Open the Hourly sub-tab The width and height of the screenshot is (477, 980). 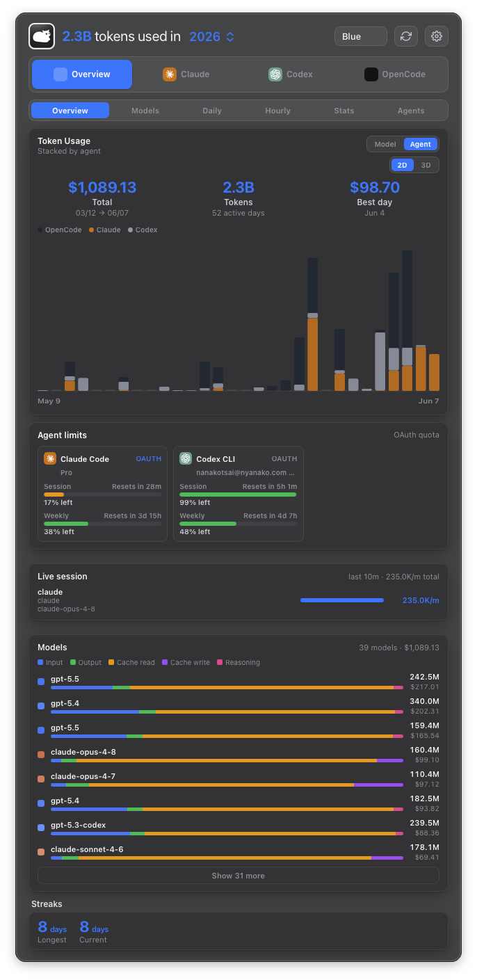(x=278, y=111)
